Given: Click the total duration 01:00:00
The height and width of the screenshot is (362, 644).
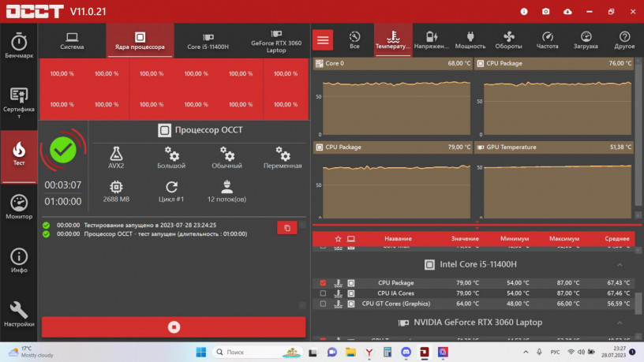Looking at the screenshot, I should click(63, 202).
